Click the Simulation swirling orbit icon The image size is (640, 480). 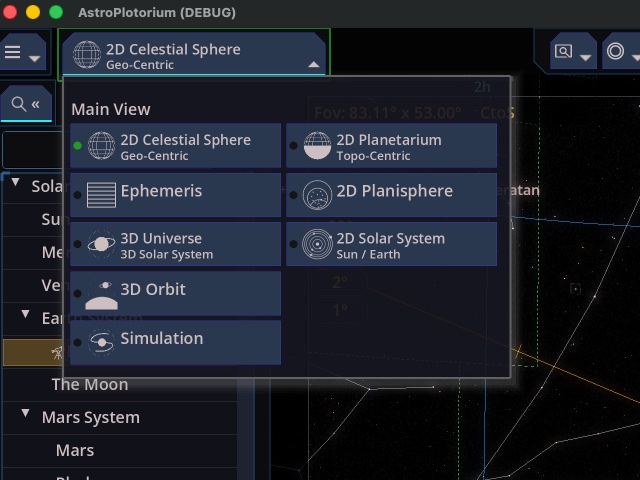coord(101,342)
